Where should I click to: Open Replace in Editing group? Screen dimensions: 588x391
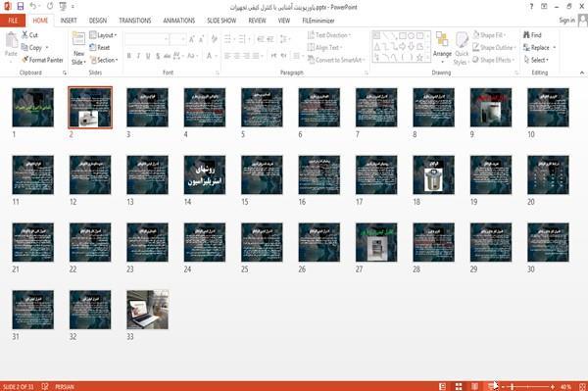536,48
